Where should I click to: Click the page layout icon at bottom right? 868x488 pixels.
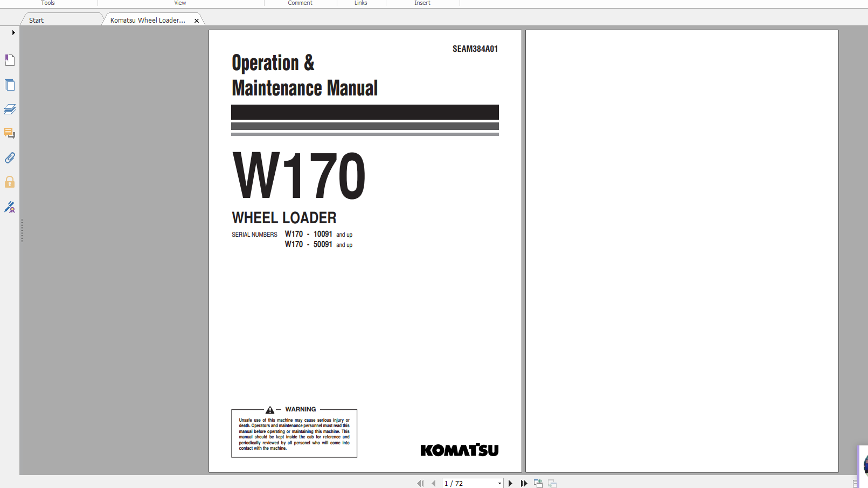856,484
